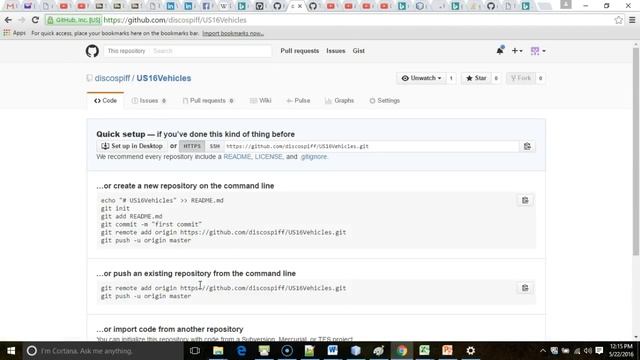
Task: Click the browser back arrow
Action: pos(8,20)
